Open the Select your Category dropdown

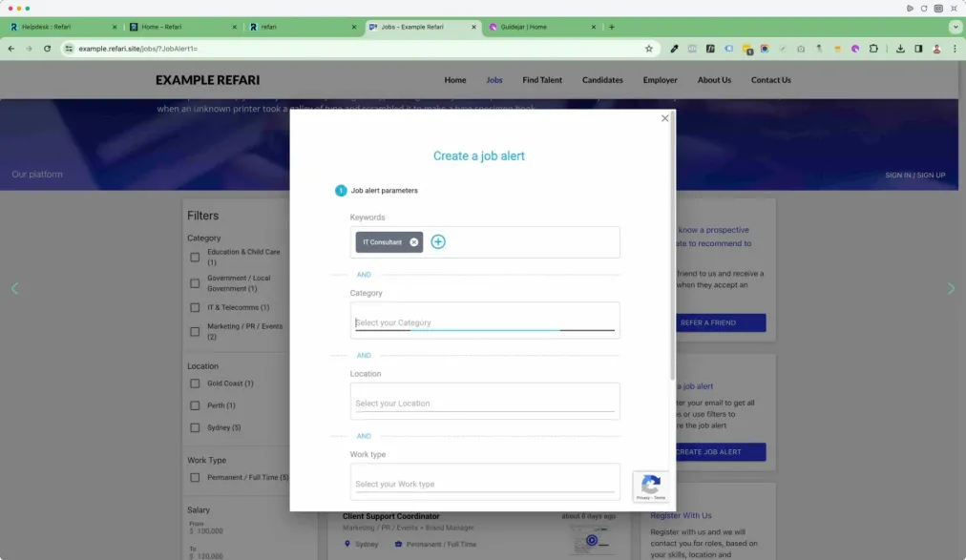(x=485, y=321)
